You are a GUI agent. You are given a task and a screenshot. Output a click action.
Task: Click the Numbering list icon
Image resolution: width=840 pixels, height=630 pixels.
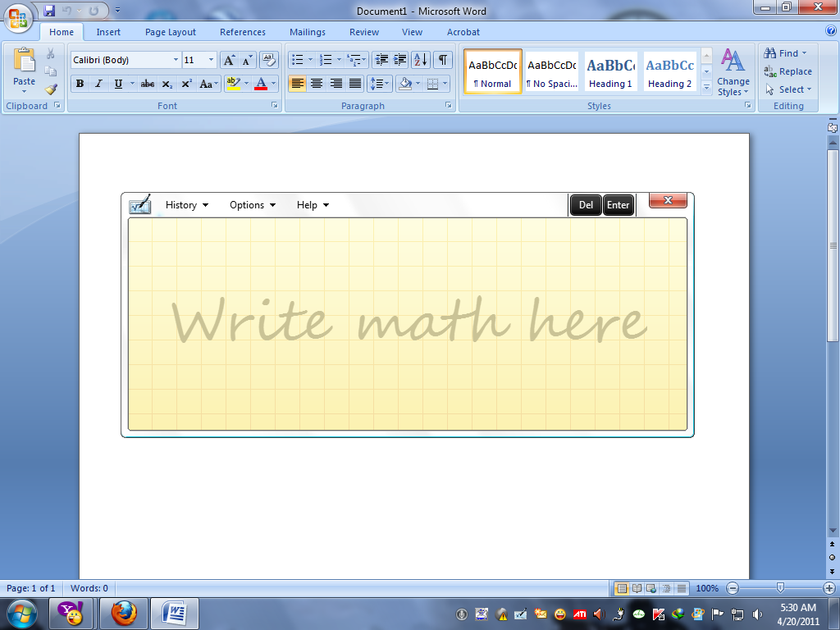(x=325, y=60)
